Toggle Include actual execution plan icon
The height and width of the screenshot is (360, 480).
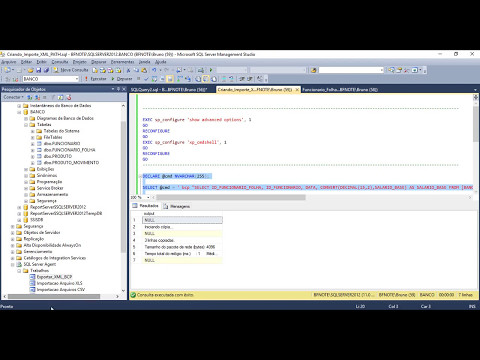[x=180, y=79]
